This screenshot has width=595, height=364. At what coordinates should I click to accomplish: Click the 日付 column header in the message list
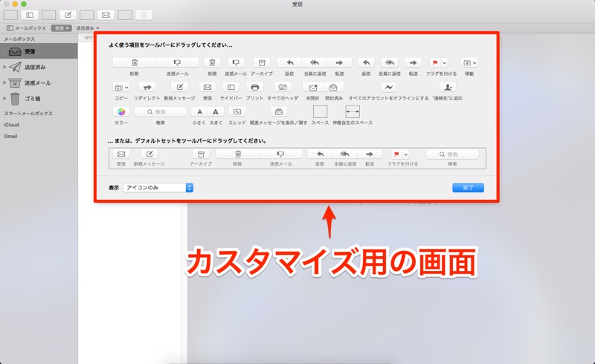88,38
